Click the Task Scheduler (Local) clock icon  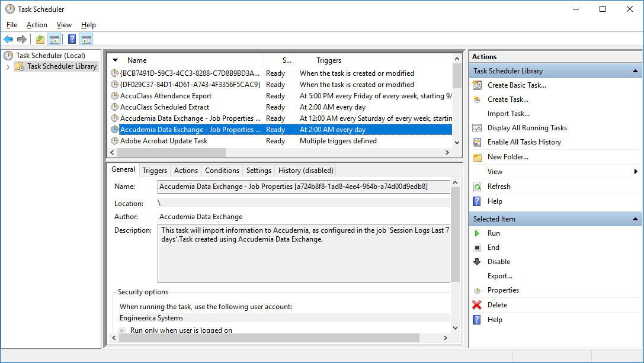9,56
